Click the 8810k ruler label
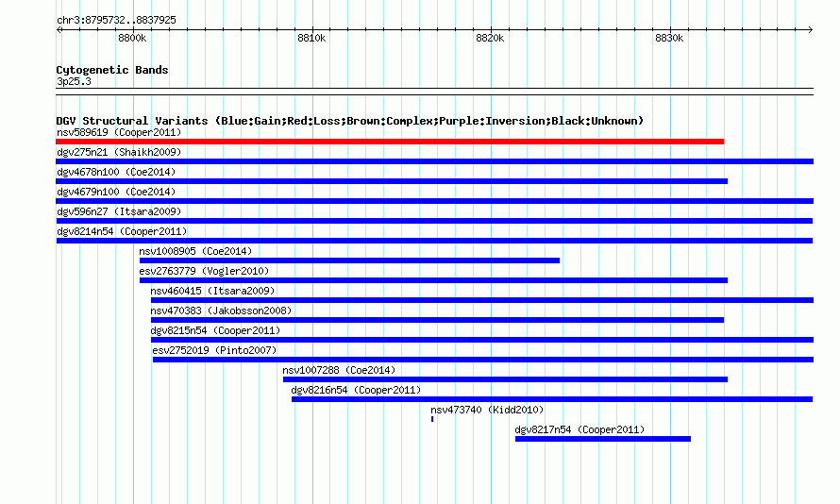 (x=311, y=38)
